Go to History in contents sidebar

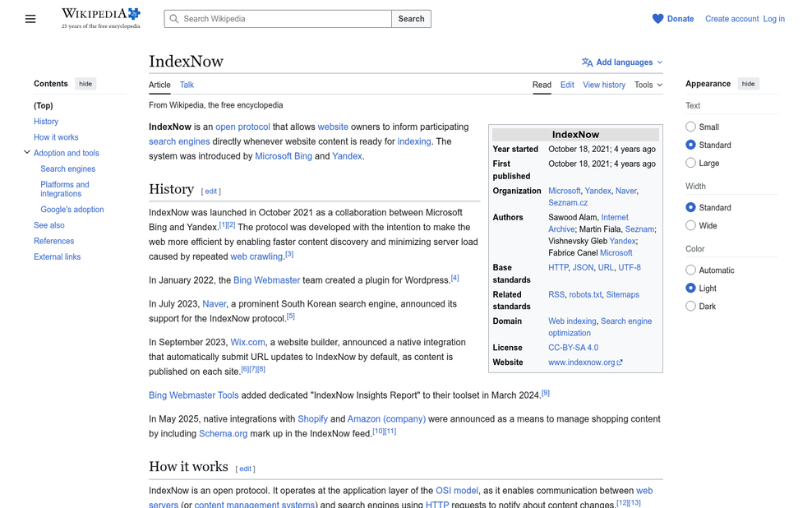[46, 121]
